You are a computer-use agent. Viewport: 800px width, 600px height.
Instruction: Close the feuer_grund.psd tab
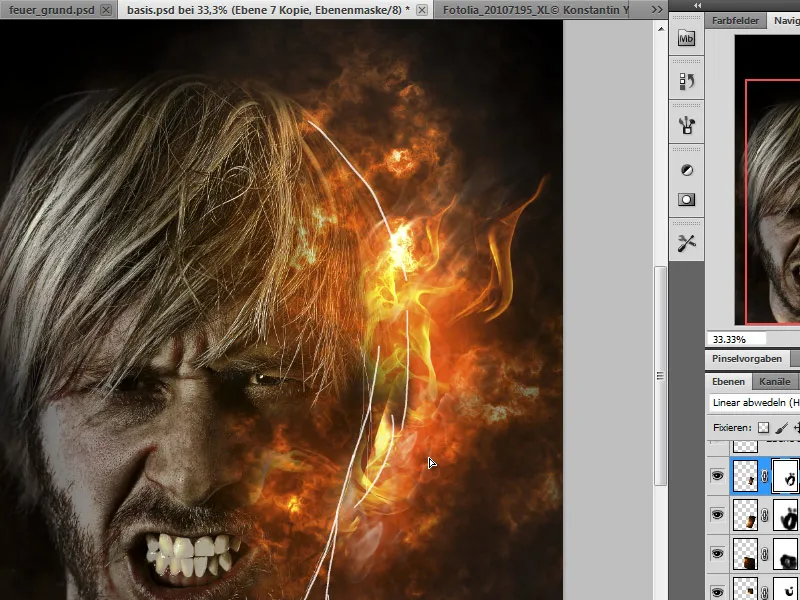point(106,10)
